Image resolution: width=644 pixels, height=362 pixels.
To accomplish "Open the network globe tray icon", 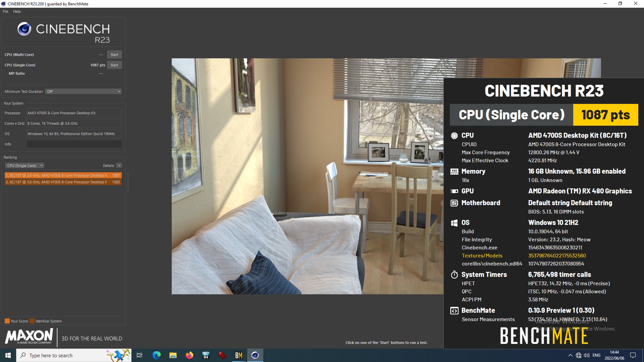I will pos(579,355).
